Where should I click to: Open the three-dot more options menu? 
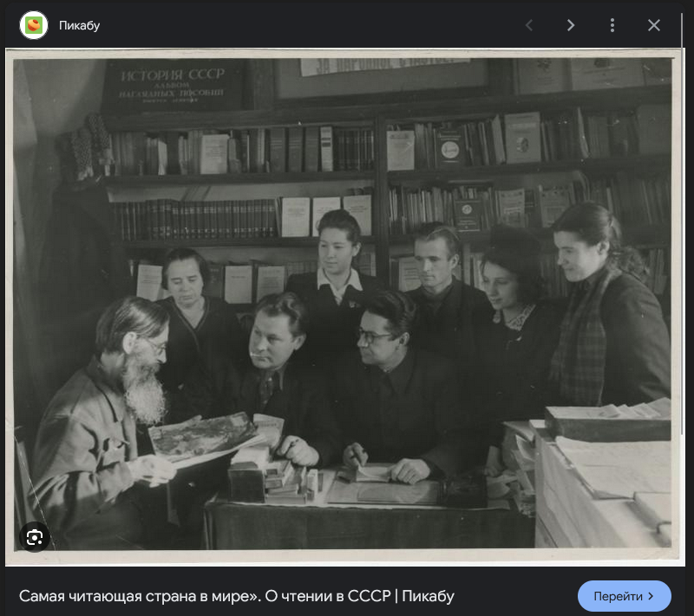[x=612, y=25]
